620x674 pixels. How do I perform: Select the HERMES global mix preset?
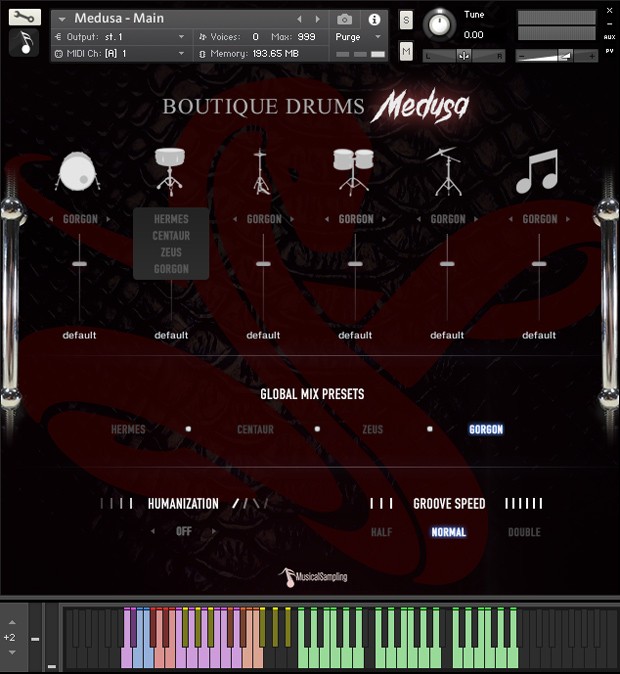[128, 429]
